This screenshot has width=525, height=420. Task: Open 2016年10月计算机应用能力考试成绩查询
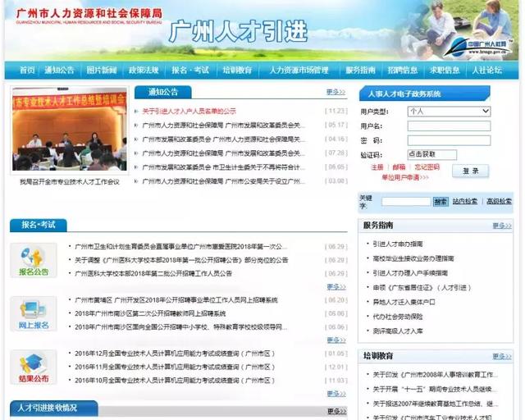point(175,381)
